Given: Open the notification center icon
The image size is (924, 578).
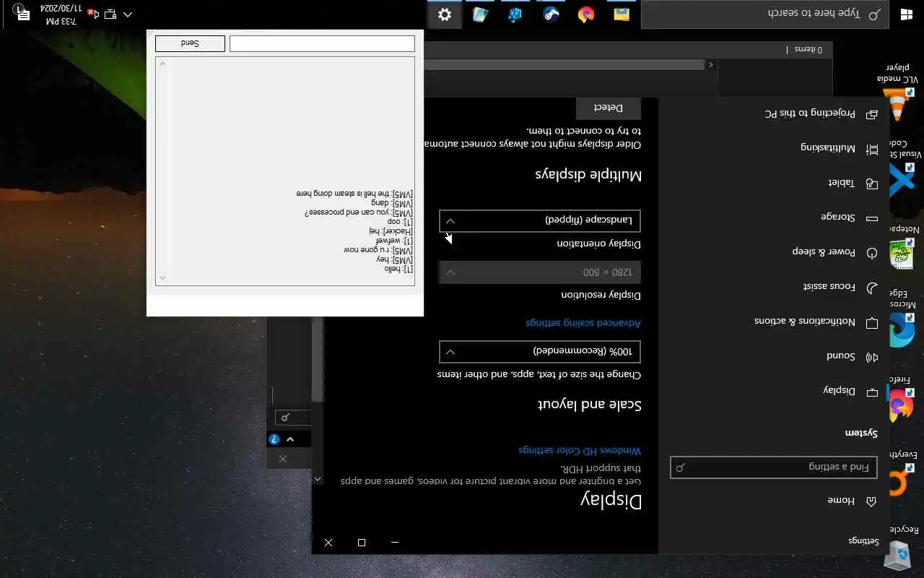Looking at the screenshot, I should point(22,14).
